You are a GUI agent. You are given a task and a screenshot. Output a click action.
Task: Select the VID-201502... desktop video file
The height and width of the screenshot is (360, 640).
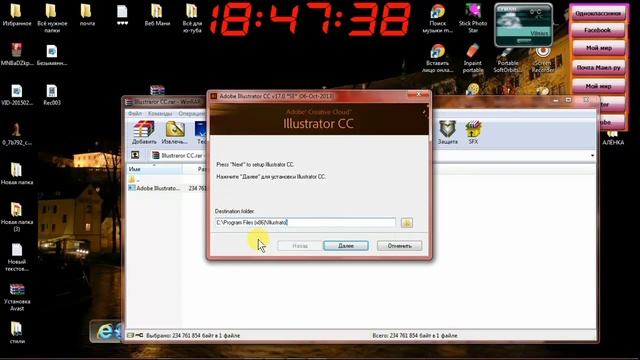pyautogui.click(x=17, y=94)
